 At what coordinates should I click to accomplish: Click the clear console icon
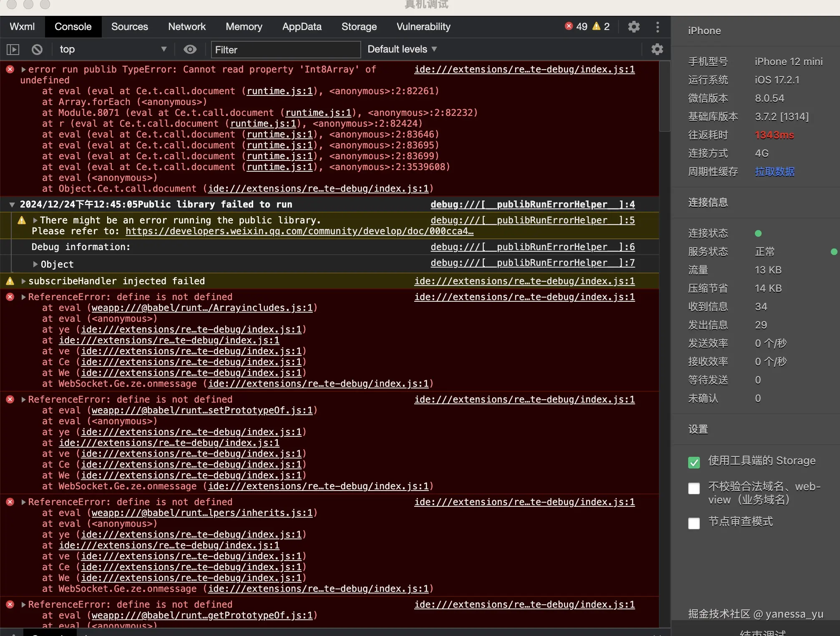click(x=37, y=50)
